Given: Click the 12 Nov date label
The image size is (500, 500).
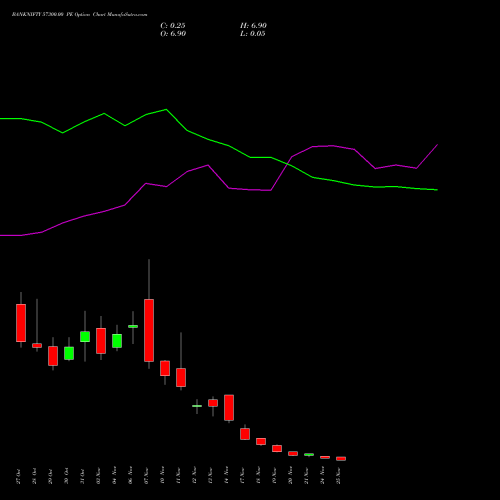Looking at the screenshot, I should 194,476.
